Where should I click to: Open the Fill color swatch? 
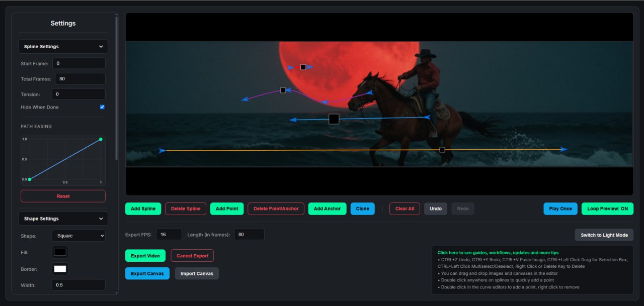[60, 252]
